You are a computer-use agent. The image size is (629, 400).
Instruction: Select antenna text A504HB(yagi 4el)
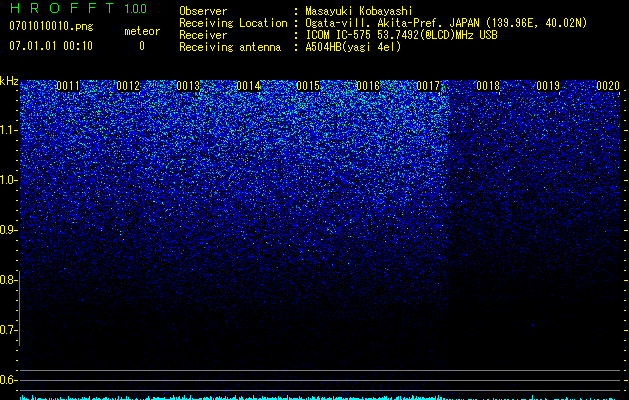tap(353, 47)
